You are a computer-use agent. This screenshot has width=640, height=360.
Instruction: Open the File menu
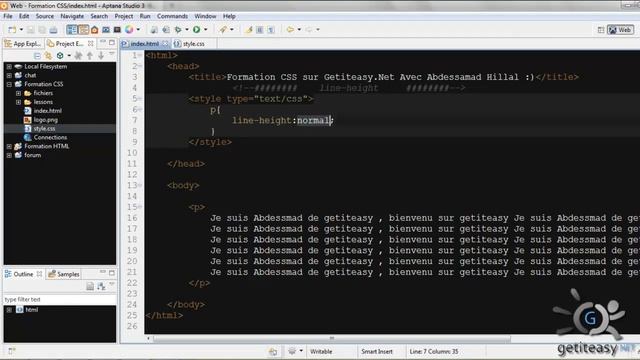tap(8, 16)
